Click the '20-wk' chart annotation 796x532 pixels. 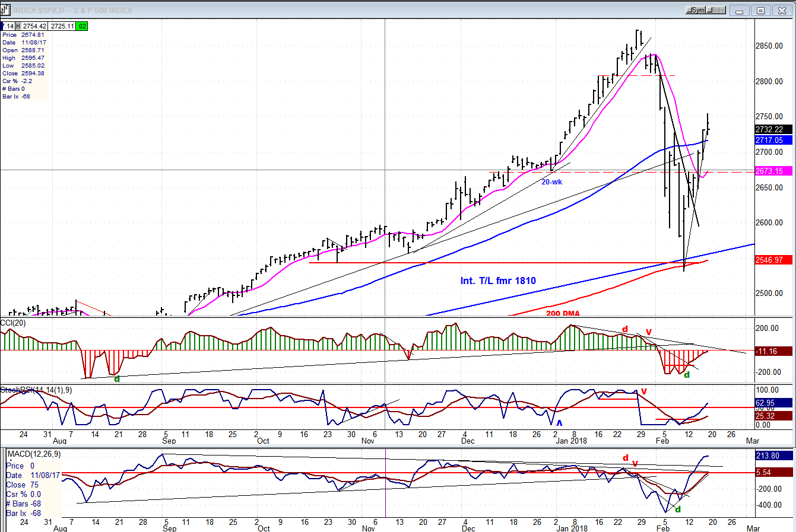pyautogui.click(x=551, y=182)
